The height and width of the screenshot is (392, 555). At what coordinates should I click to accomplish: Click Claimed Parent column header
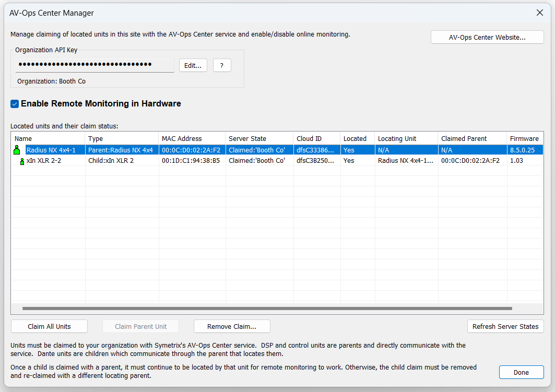pos(473,139)
